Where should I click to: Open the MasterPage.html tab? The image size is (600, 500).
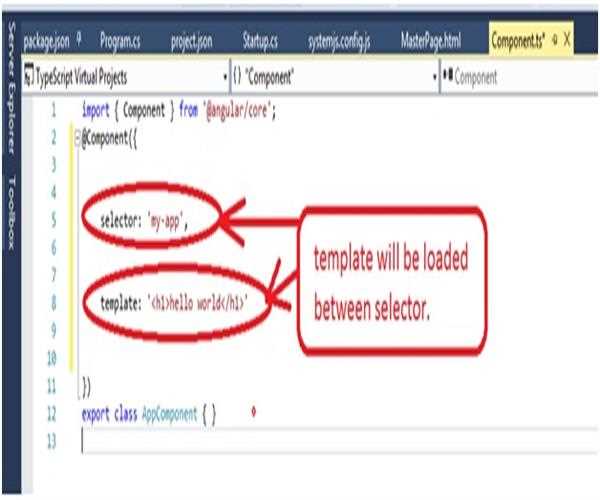[x=433, y=40]
